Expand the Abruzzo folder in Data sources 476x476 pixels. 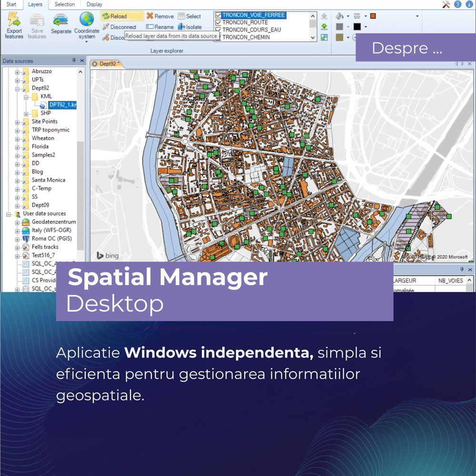[x=18, y=72]
